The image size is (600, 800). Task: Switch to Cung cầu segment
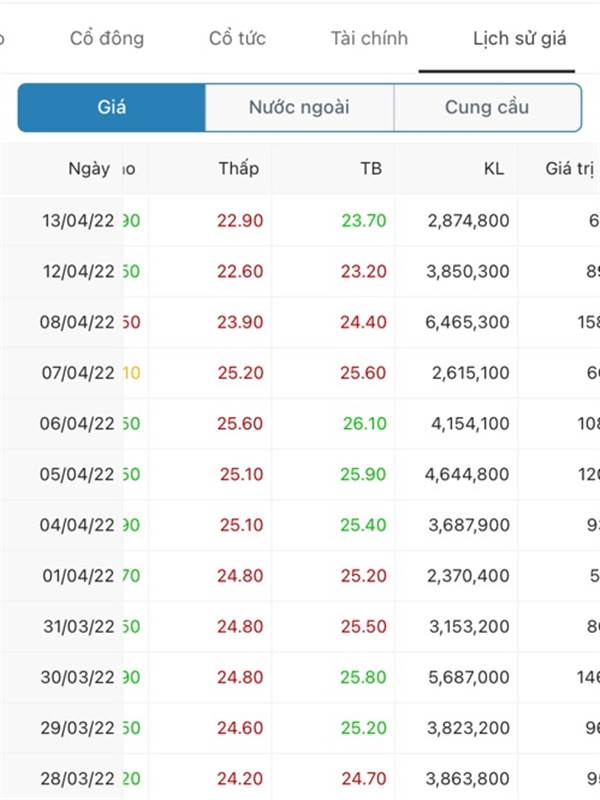(x=487, y=108)
